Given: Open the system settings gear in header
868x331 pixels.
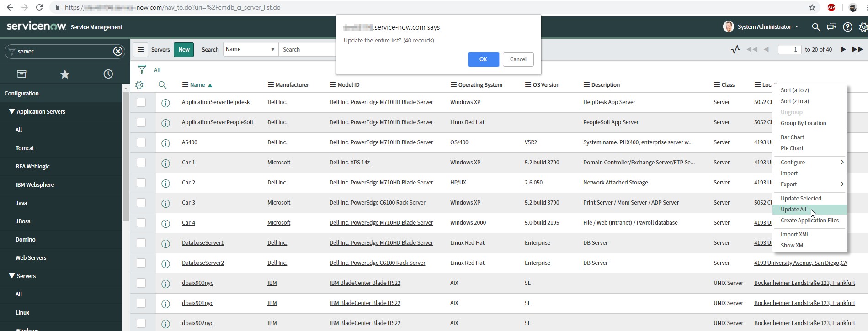Looking at the screenshot, I should pos(863,27).
